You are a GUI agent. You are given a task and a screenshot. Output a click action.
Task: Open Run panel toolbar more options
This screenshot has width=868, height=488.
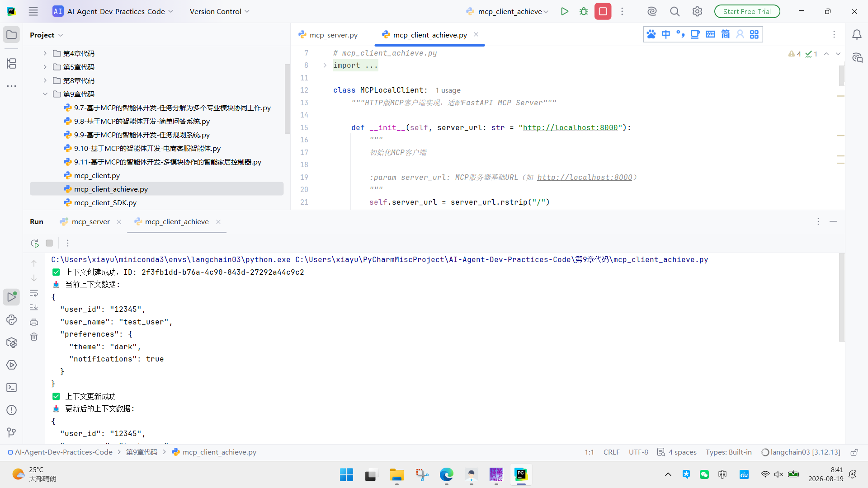point(68,243)
